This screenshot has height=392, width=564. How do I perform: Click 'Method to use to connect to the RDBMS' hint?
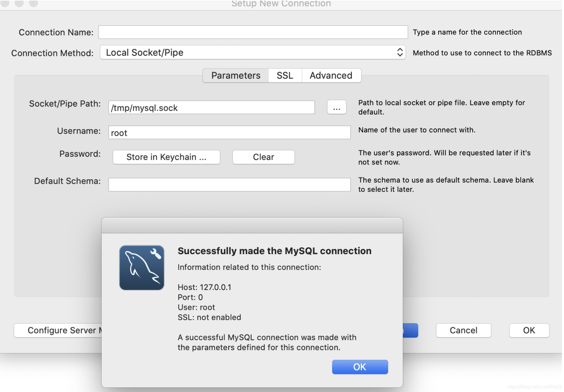pos(482,53)
